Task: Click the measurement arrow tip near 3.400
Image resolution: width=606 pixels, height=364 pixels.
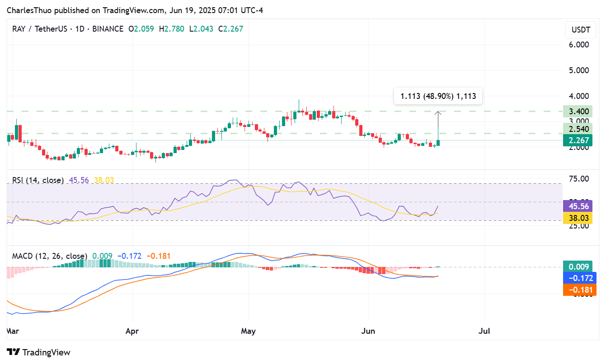Action: (438, 112)
